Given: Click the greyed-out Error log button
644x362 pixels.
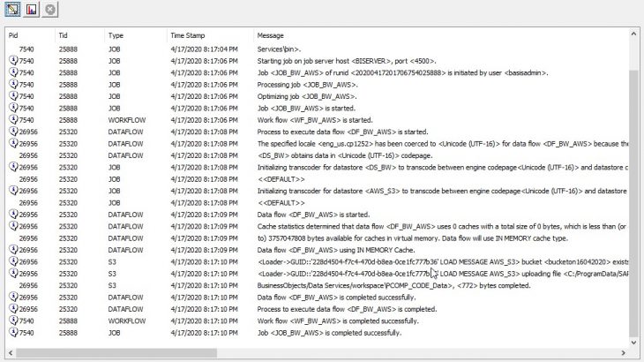Looking at the screenshot, I should coord(49,10).
